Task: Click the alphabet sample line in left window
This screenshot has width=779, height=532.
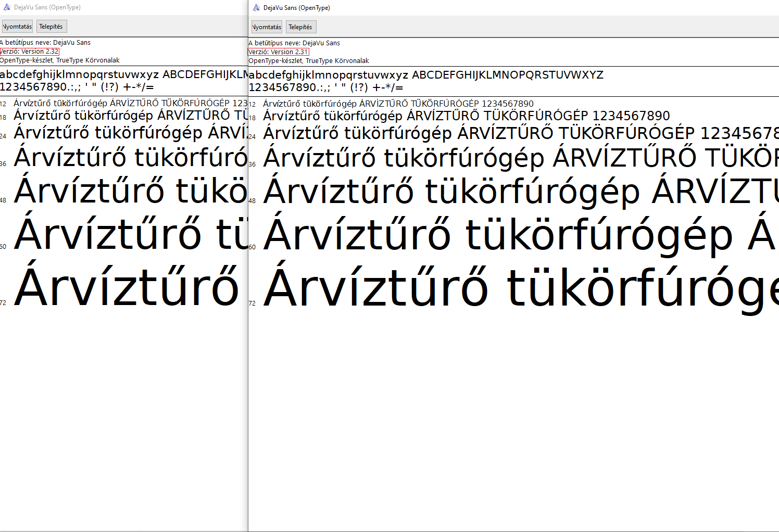Action: pos(124,74)
